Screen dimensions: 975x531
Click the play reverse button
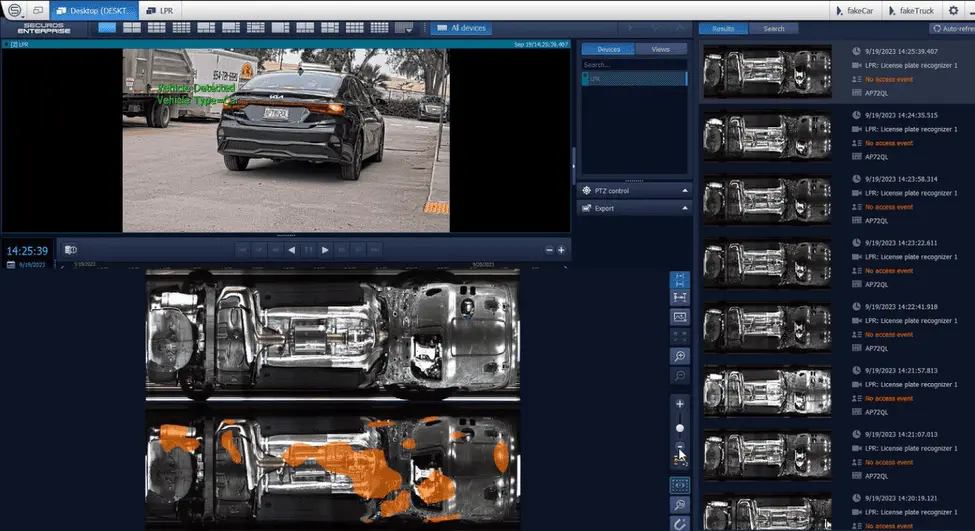[x=292, y=250]
